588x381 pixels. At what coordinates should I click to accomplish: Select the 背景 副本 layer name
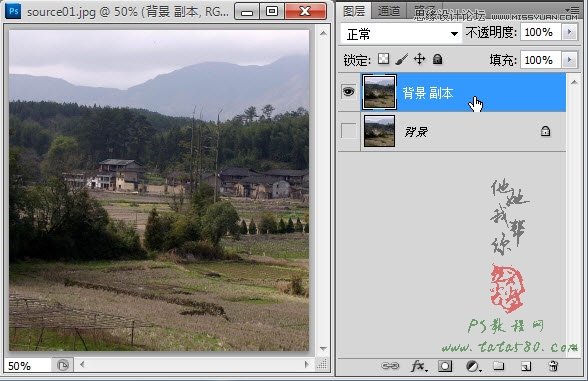[428, 93]
